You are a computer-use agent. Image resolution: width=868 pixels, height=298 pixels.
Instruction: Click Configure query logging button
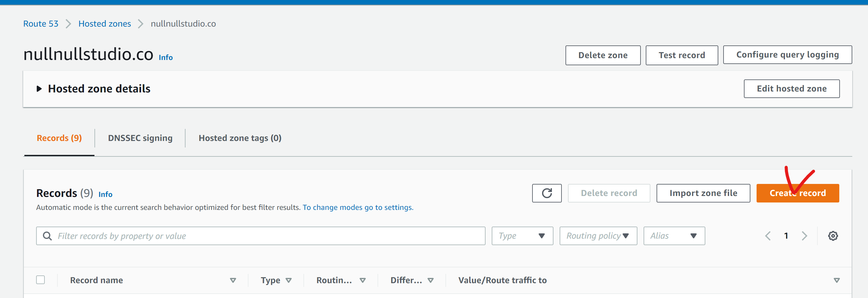[787, 55]
